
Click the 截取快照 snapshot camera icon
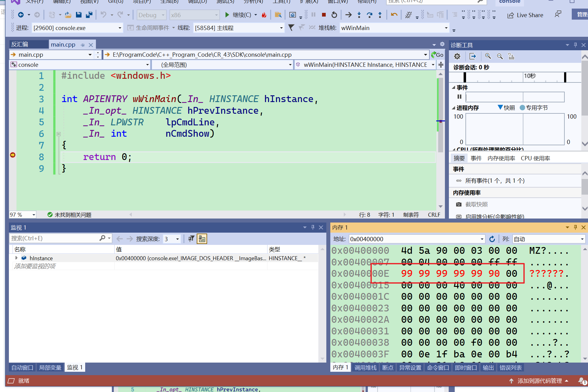[x=459, y=204]
